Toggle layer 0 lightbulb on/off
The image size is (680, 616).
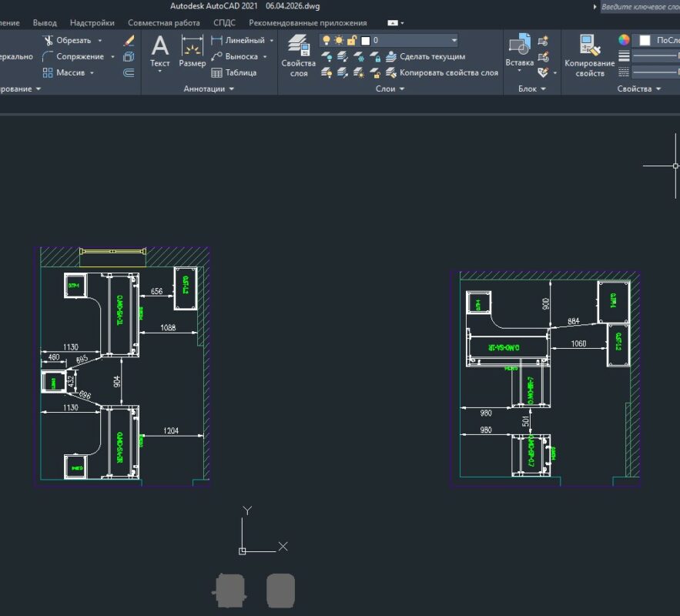(x=326, y=40)
